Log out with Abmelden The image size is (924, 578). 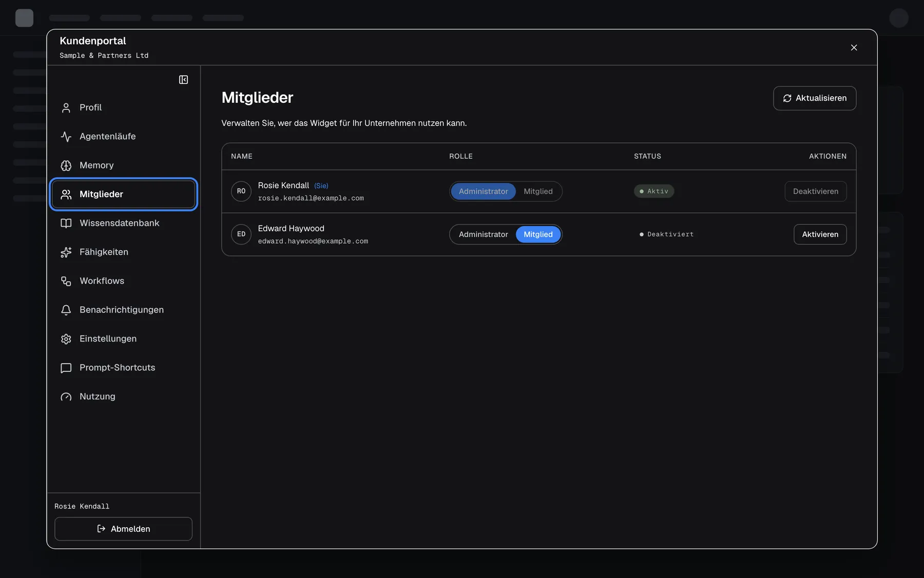(123, 529)
